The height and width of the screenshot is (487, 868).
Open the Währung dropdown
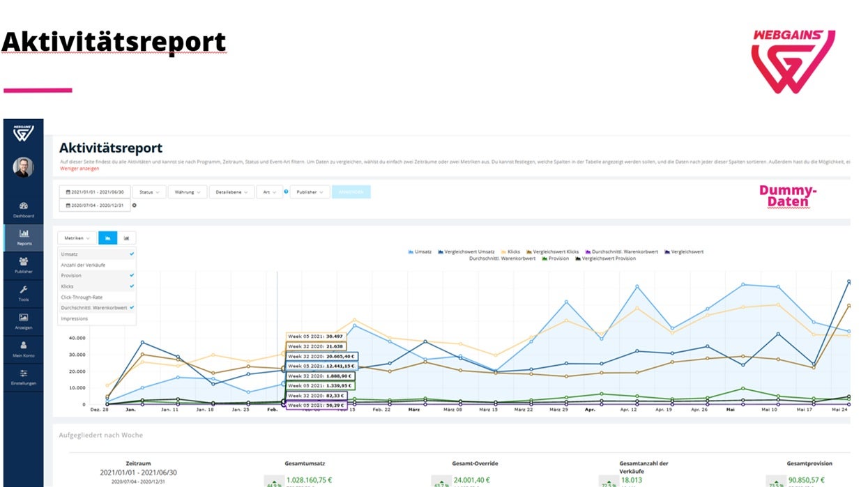(187, 192)
